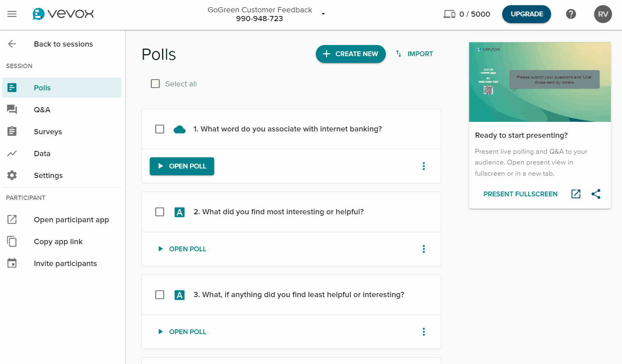622x364 pixels.
Task: Open the hamburger main menu
Action: [x=12, y=14]
